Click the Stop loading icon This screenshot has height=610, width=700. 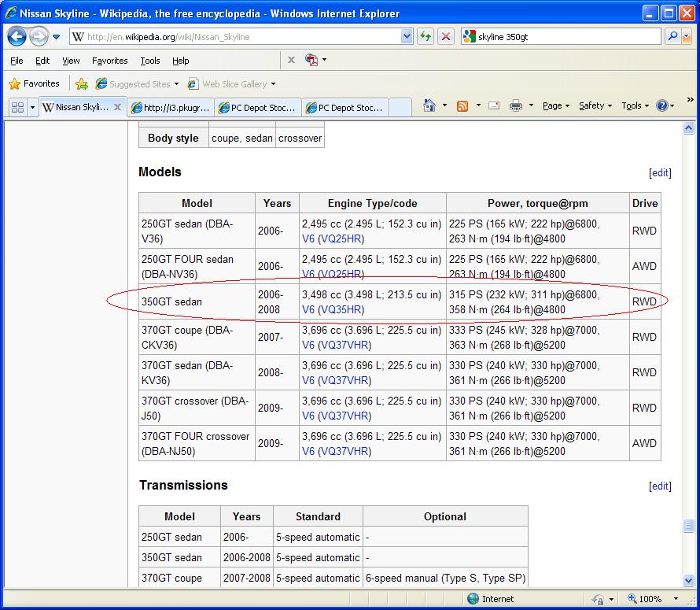446,37
